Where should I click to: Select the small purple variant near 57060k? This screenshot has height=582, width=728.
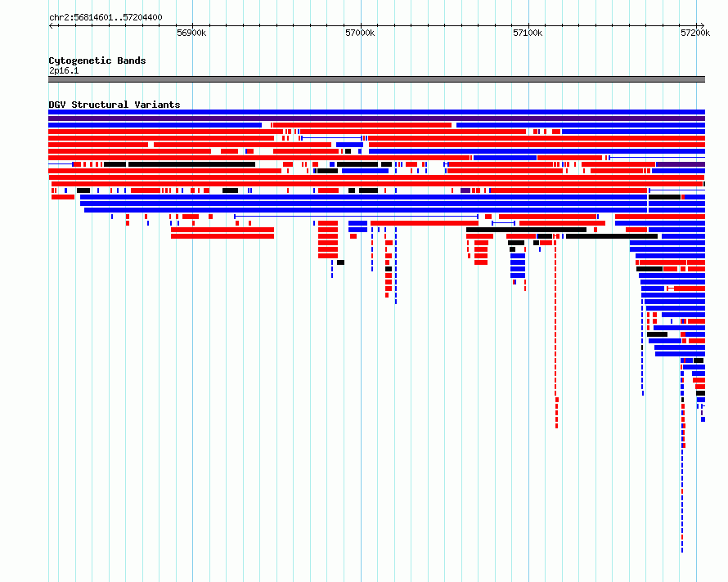(465, 190)
